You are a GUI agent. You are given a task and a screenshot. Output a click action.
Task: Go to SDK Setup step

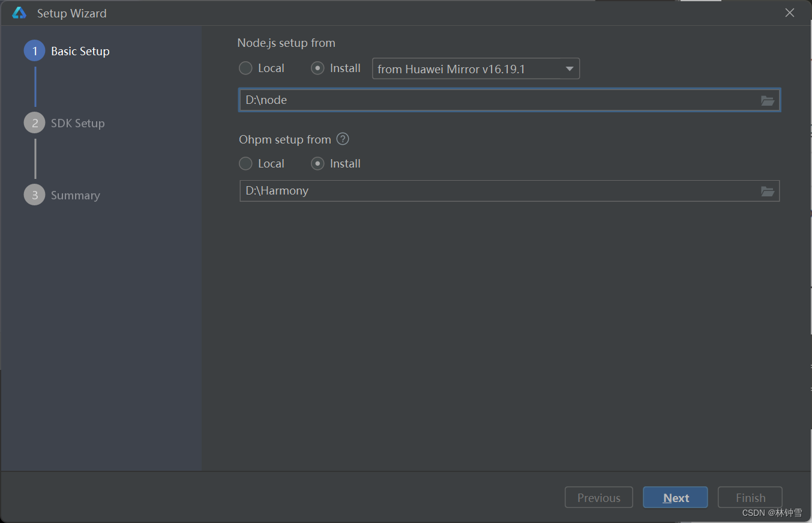(64, 123)
